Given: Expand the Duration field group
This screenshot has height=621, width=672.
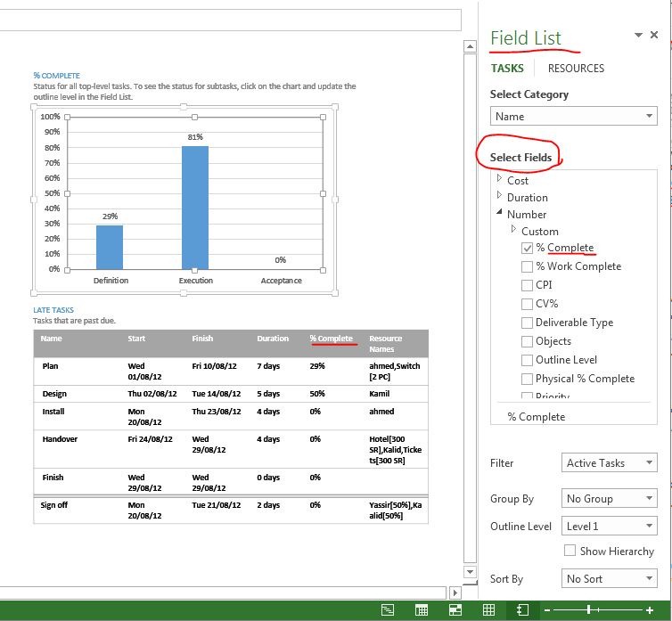Looking at the screenshot, I should click(499, 195).
